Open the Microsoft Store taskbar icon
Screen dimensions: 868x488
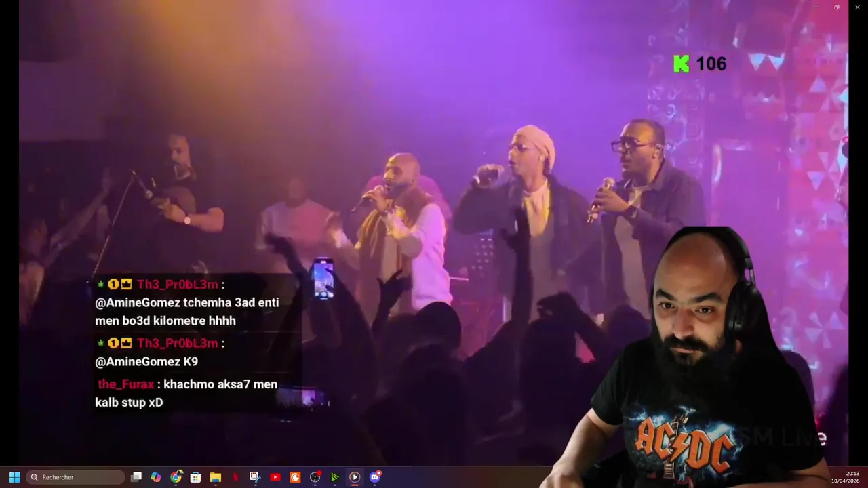click(x=195, y=477)
